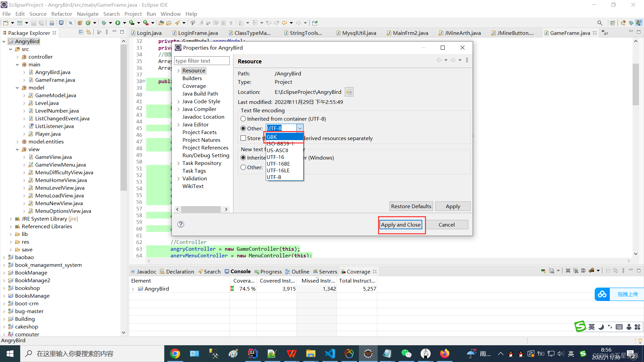Click the Restore Defaults button

click(x=411, y=206)
